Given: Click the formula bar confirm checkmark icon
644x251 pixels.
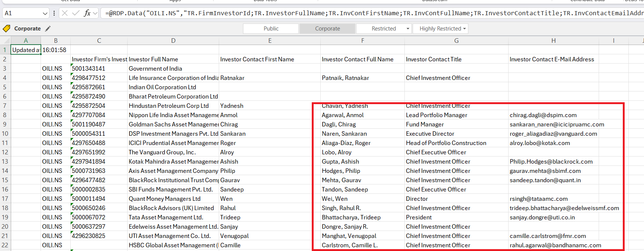Looking at the screenshot, I should point(76,13).
